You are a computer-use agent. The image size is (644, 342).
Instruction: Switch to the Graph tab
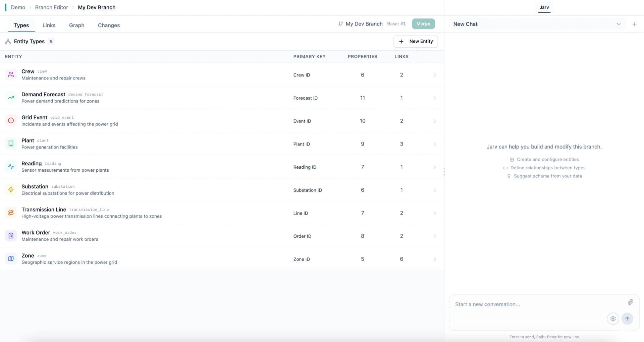point(76,25)
